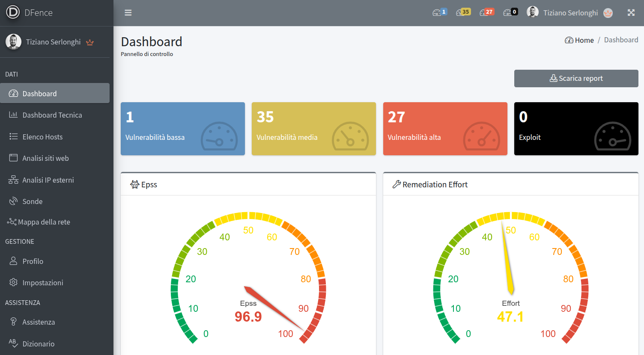Select the Elenco Hosts list icon
This screenshot has height=355, width=644.
12,136
